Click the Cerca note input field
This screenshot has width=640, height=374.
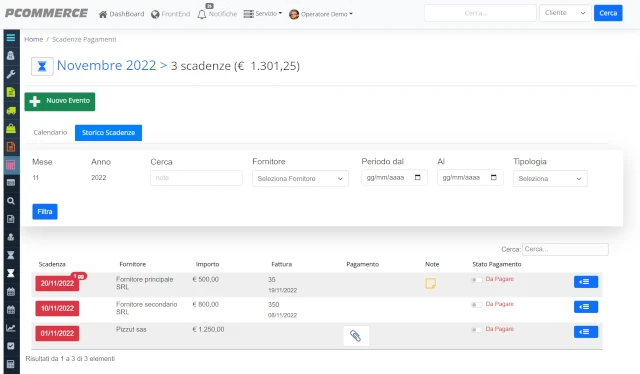(196, 178)
